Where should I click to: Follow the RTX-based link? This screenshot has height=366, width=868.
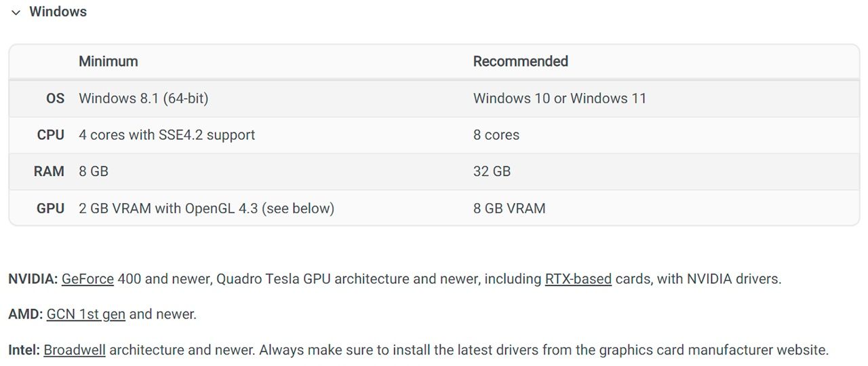[x=578, y=278]
